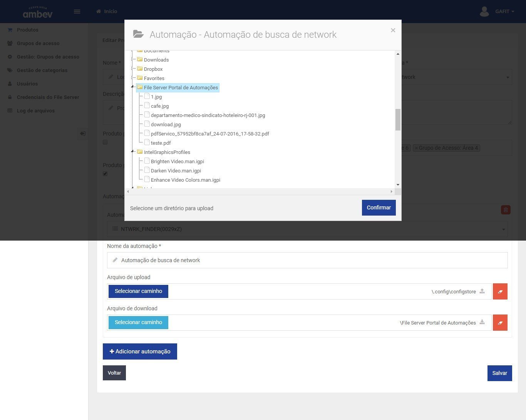Collapse the IntelGraphicsProfiles folder
This screenshot has width=526, height=420.
pyautogui.click(x=132, y=152)
